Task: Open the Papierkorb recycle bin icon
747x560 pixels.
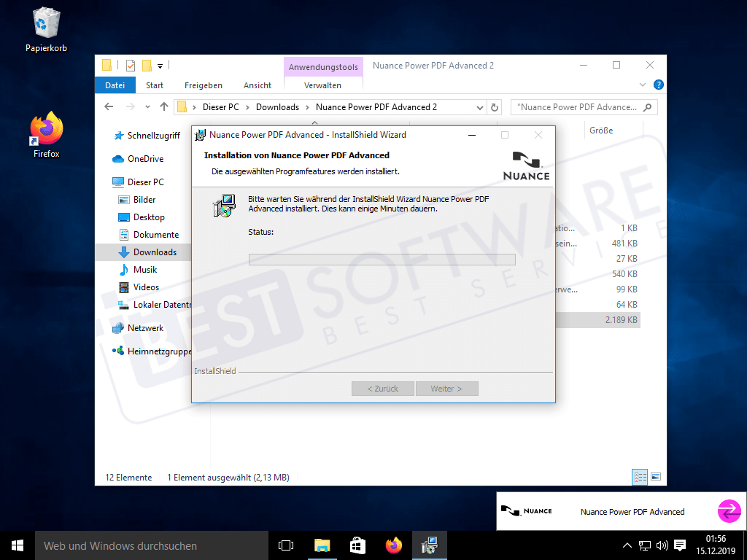Action: pyautogui.click(x=46, y=24)
